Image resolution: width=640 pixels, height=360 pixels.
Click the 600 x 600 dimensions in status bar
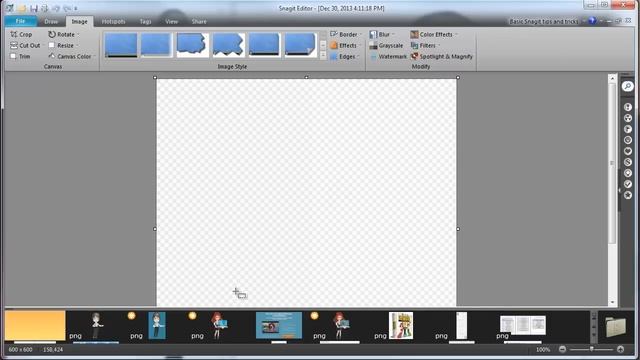point(20,350)
